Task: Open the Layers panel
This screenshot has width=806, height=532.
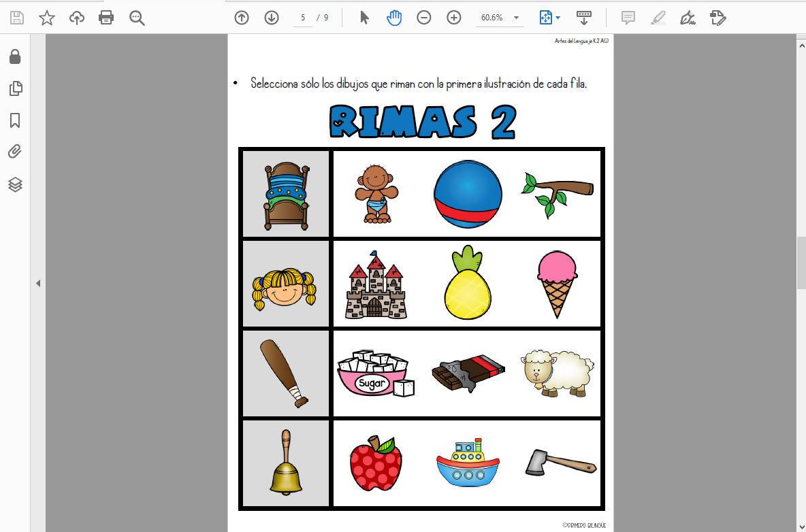Action: point(15,184)
